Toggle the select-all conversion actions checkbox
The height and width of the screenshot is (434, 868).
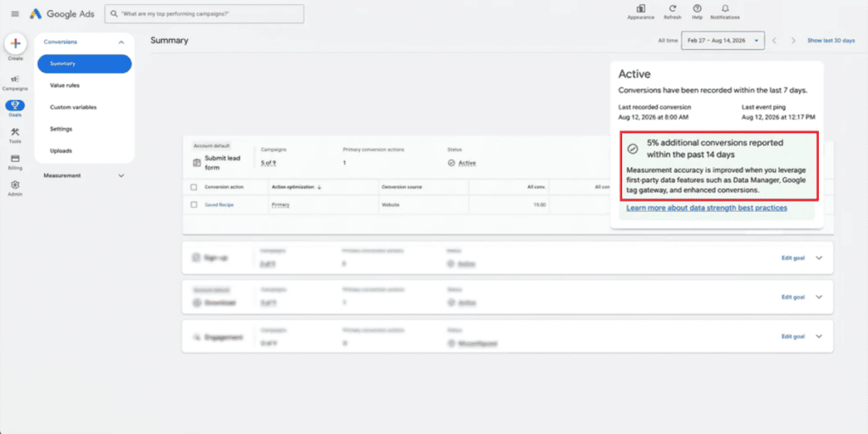click(x=194, y=187)
